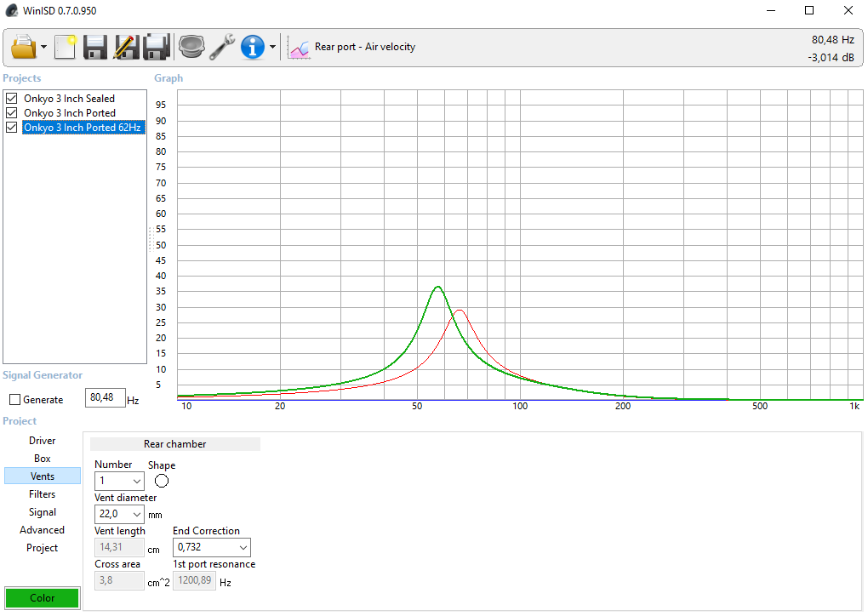Viewport: 868px width, 616px height.
Task: Open the driver database speaker icon
Action: pyautogui.click(x=191, y=47)
